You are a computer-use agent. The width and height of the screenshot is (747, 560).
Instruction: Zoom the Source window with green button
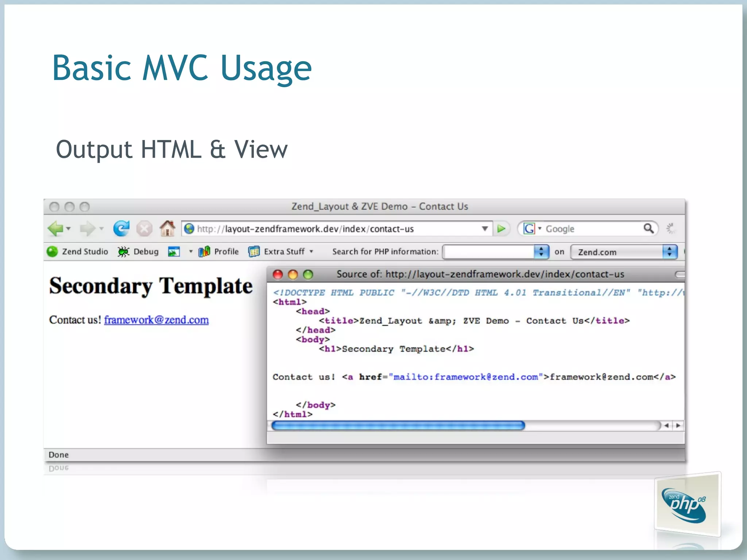click(308, 275)
